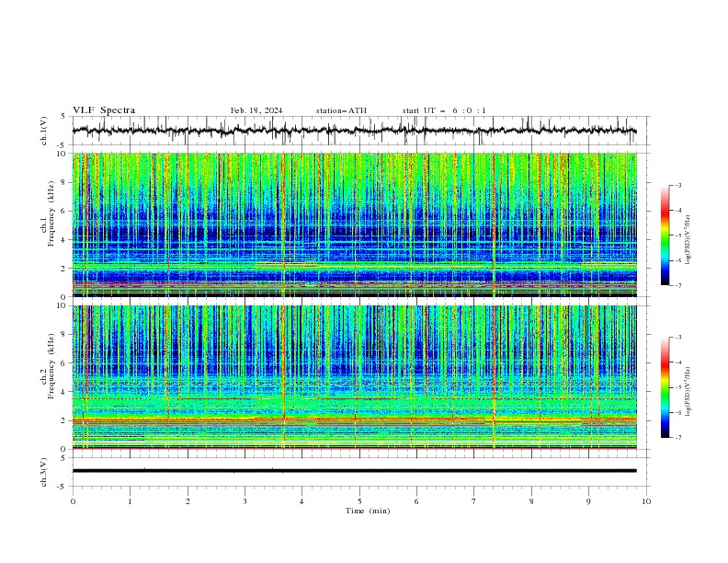Viewport: 728px width, 563px height.
Task: Click the 'Time (min)' axis label
Action: click(368, 511)
